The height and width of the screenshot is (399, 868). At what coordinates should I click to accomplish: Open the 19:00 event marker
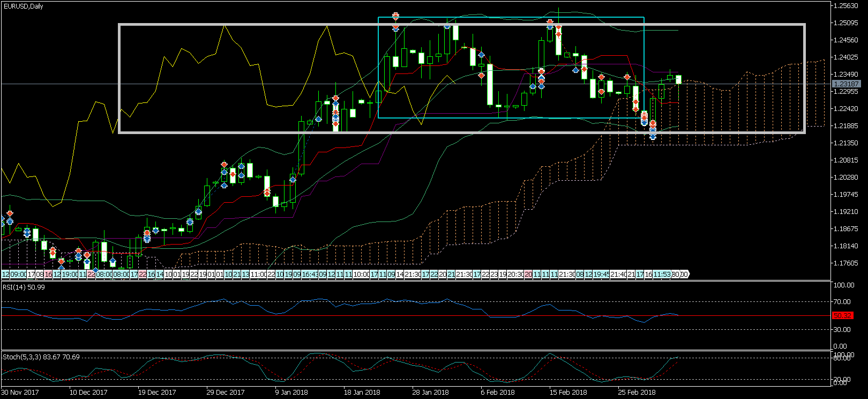coord(70,275)
